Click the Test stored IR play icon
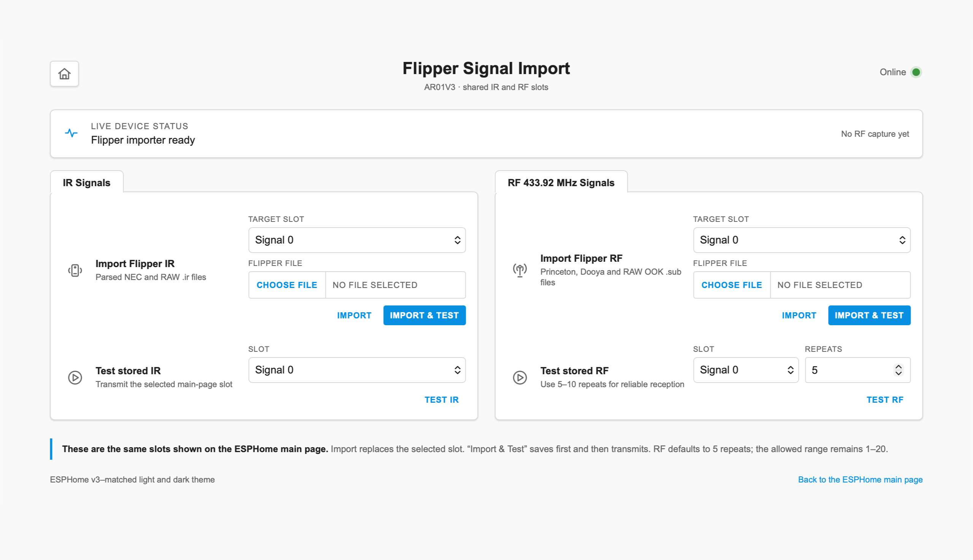 point(75,377)
